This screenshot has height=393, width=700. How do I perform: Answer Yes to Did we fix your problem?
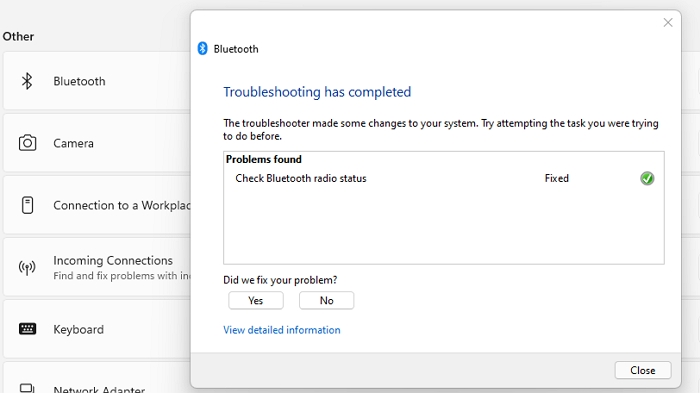pos(256,301)
